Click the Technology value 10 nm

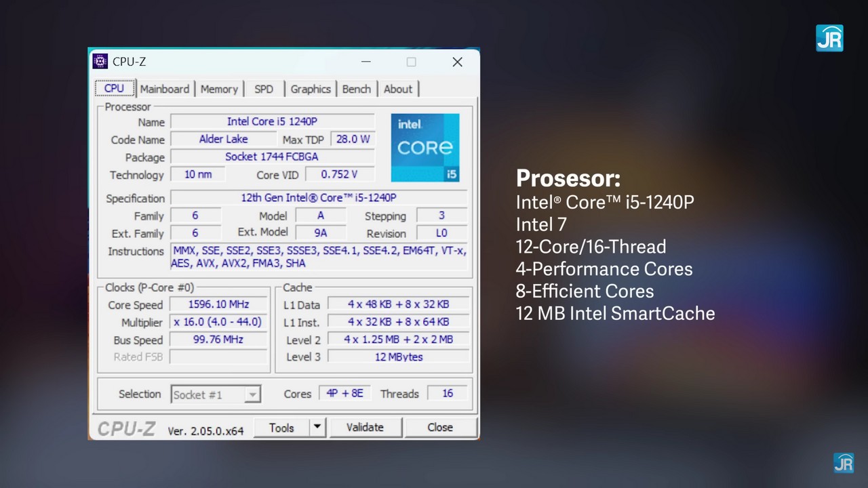pos(198,174)
